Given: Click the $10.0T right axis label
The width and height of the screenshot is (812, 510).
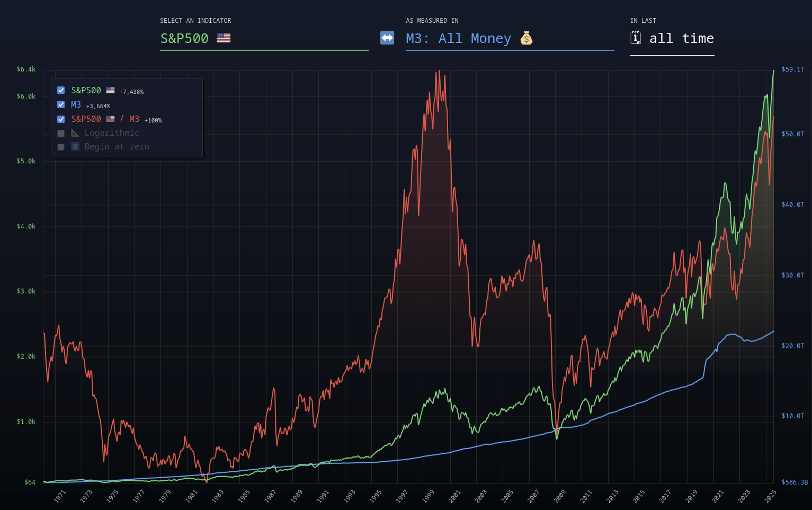Looking at the screenshot, I should click(x=793, y=416).
